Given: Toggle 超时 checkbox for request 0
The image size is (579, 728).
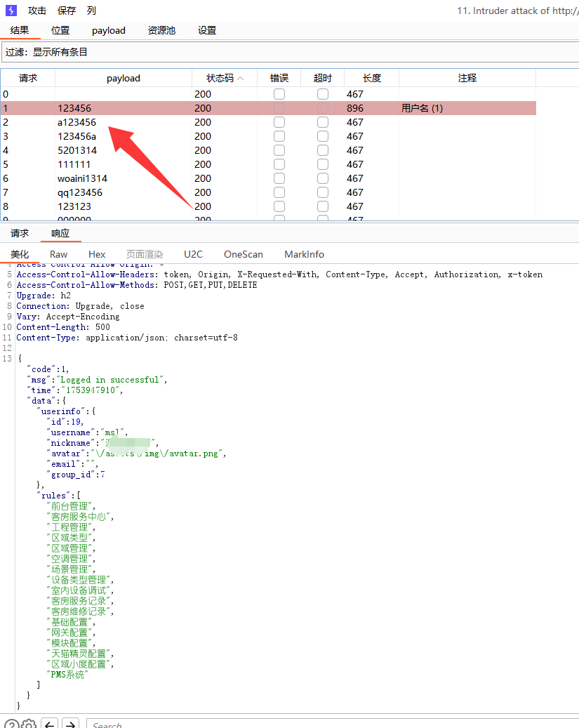Looking at the screenshot, I should [323, 94].
